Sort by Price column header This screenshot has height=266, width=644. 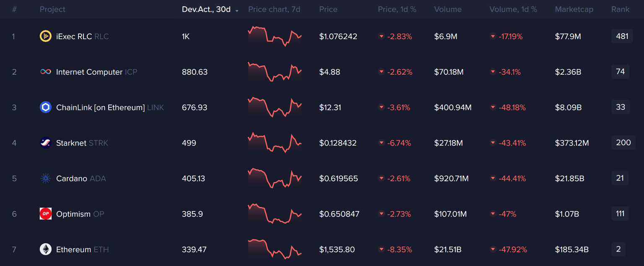(x=328, y=9)
